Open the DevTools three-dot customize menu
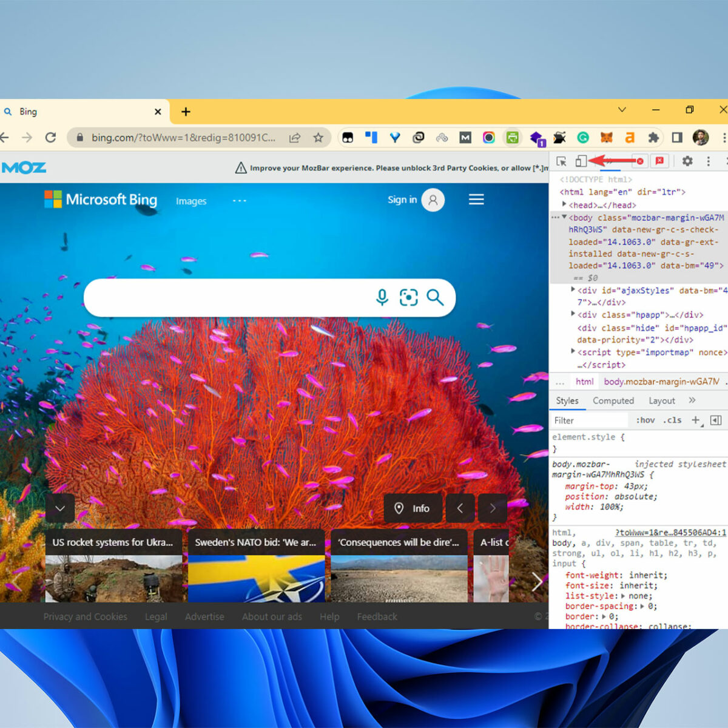Image resolution: width=728 pixels, height=728 pixels. click(708, 161)
